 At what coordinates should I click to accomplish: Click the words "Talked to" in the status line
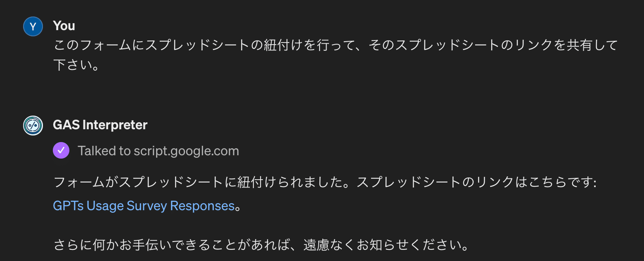[104, 151]
